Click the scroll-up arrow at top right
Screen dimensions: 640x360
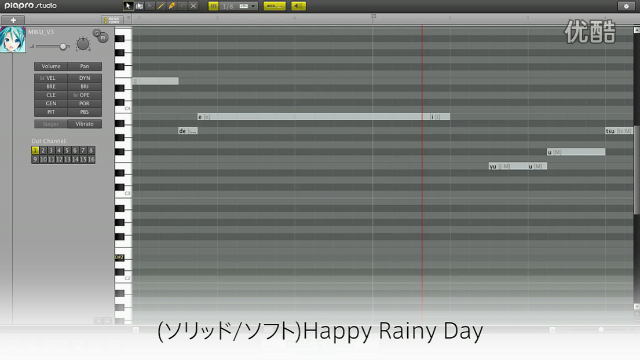[636, 30]
